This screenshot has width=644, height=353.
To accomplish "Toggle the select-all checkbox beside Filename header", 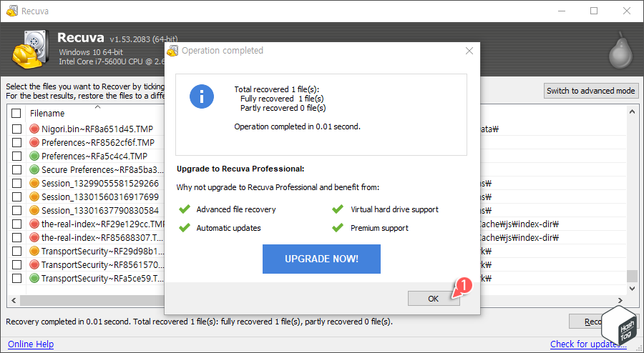I will 16,113.
